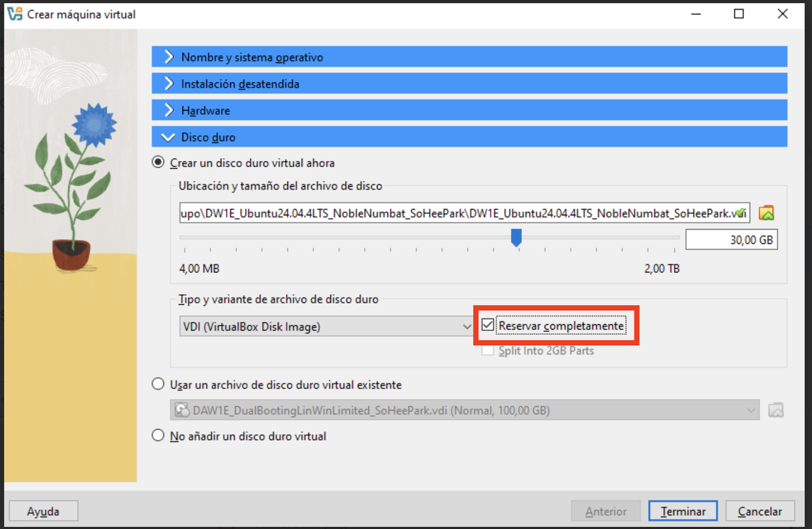Image resolution: width=812 pixels, height=529 pixels.
Task: Click the 4,00 MB minimum label
Action: point(199,269)
